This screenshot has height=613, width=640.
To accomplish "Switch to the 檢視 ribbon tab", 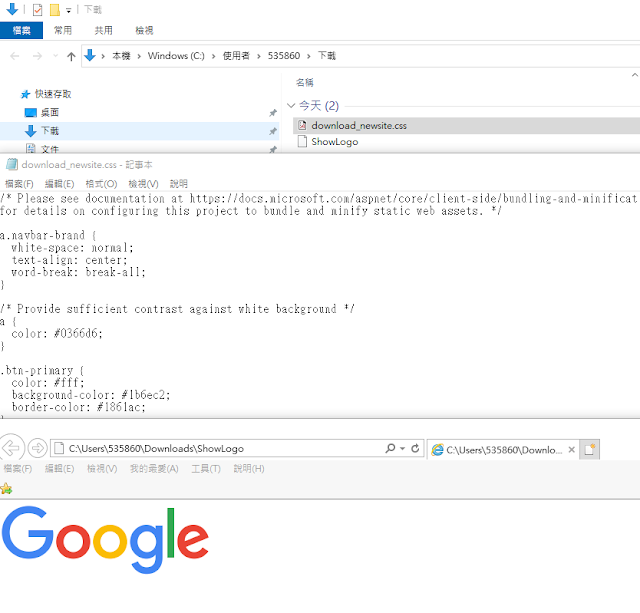I will click(144, 30).
